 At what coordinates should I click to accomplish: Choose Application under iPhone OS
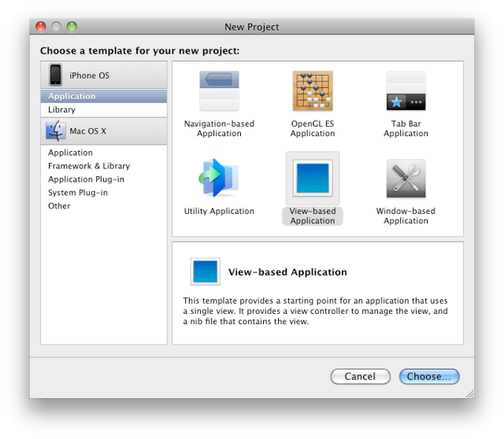pos(104,96)
